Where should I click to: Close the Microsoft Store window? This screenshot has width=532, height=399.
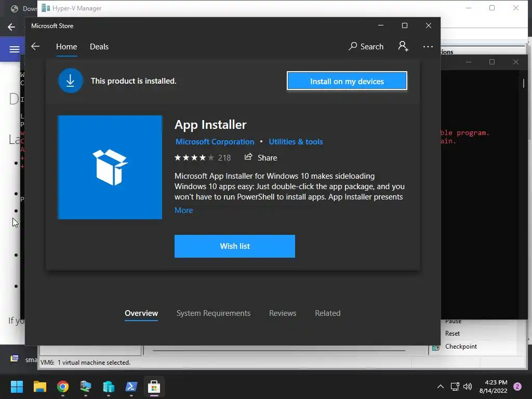429,25
